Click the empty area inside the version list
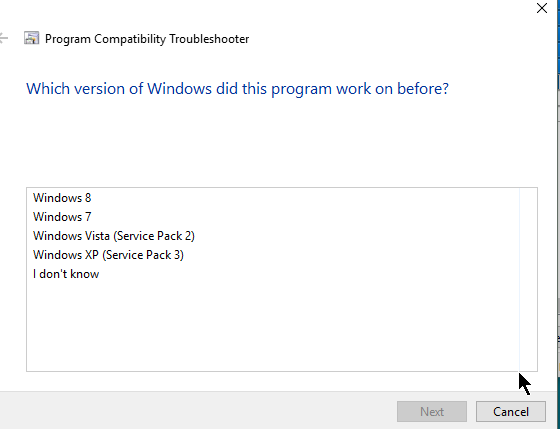The image size is (560, 429). pyautogui.click(x=271, y=325)
